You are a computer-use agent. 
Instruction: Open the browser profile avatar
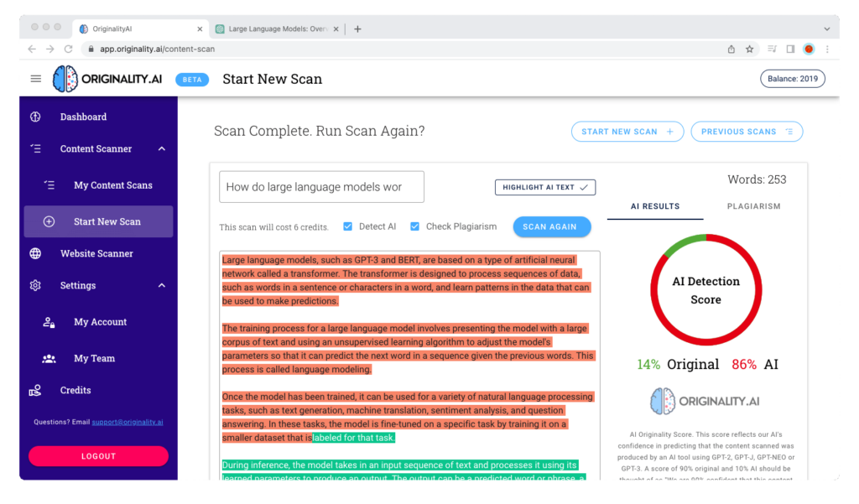point(809,49)
